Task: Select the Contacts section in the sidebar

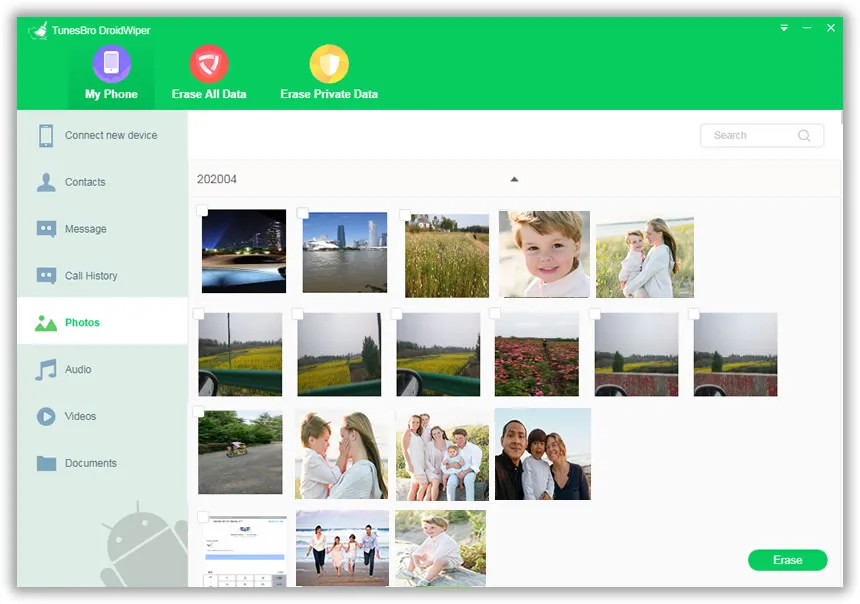Action: (x=48, y=182)
